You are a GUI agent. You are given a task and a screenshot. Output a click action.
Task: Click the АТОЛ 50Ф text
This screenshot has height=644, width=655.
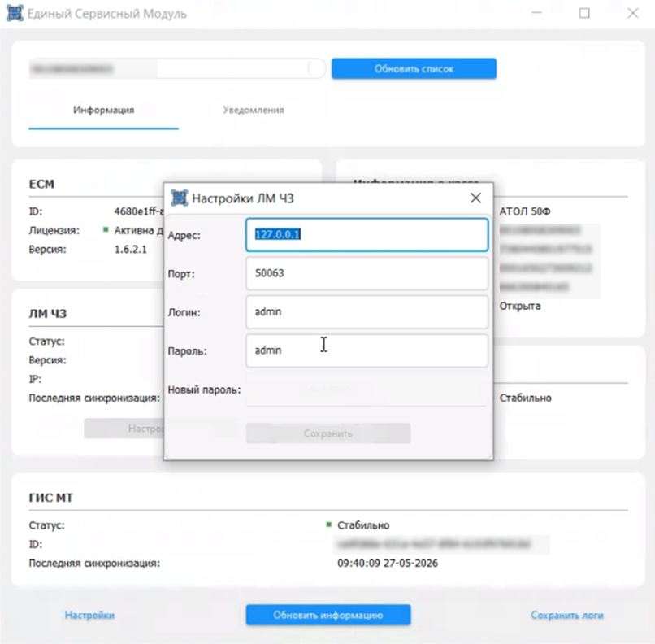click(x=525, y=211)
